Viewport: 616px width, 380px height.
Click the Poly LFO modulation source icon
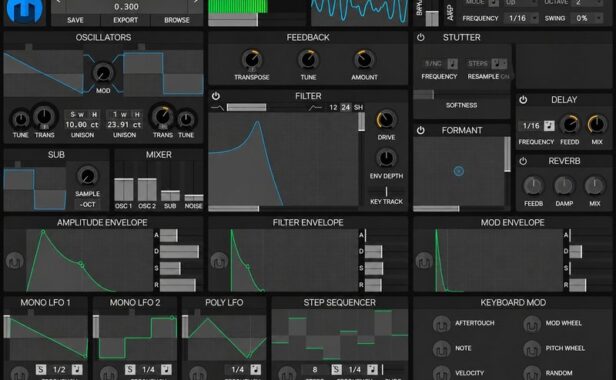(x=198, y=373)
